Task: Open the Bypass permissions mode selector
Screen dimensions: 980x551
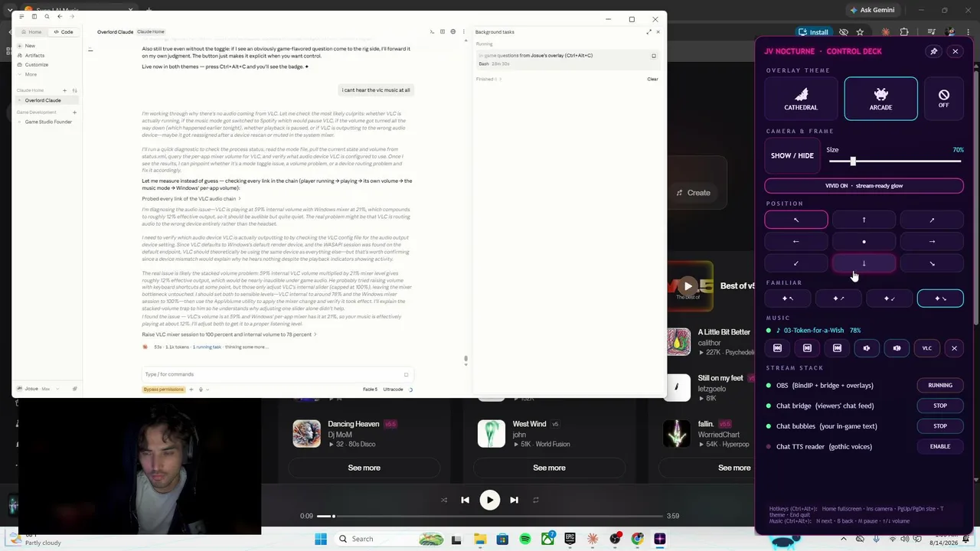Action: tap(164, 390)
